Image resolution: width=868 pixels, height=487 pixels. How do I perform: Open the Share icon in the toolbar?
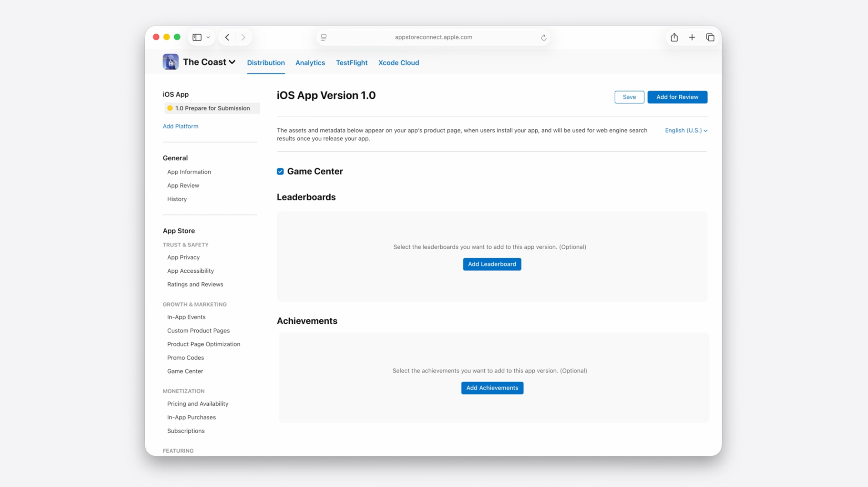(x=674, y=37)
